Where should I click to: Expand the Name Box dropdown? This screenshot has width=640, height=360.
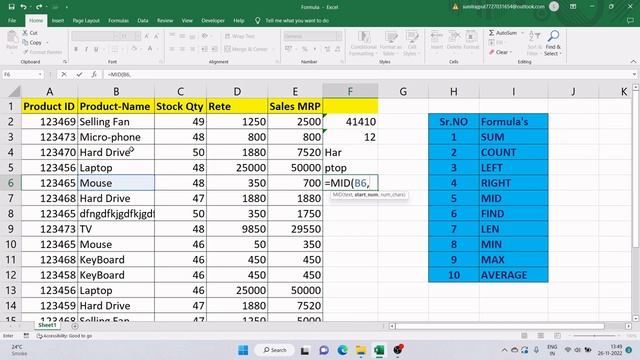40,74
